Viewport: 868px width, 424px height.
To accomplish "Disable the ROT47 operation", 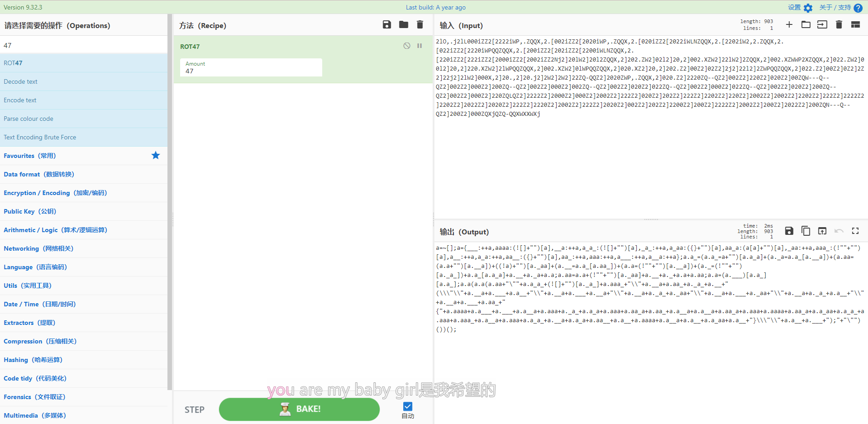I will coord(407,46).
